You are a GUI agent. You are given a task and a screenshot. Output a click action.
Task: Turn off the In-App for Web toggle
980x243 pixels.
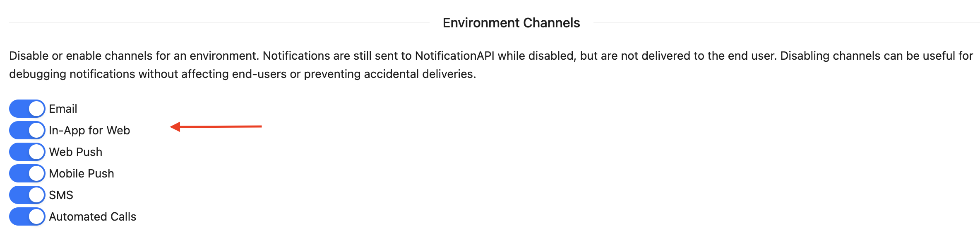26,130
